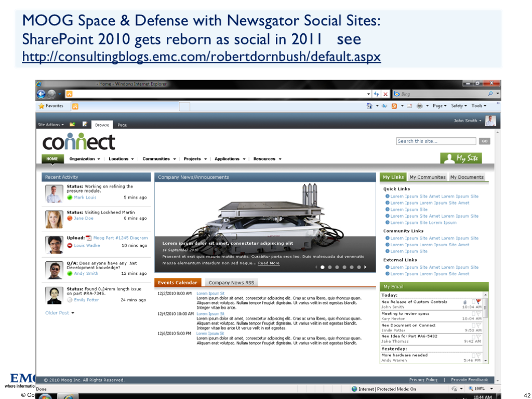Viewport: 532px width, 399px height.
Task: Open the IE Safety menu
Action: (x=459, y=106)
